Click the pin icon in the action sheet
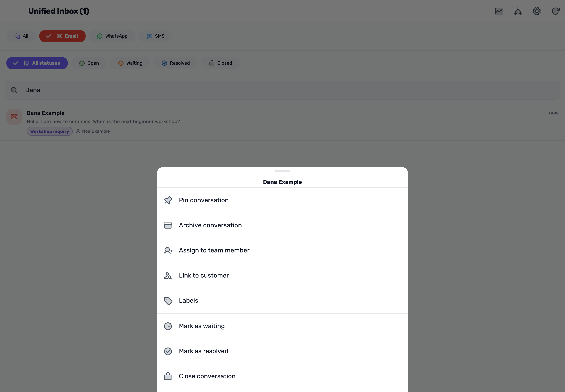Viewport: 565px width, 392px height. (168, 200)
